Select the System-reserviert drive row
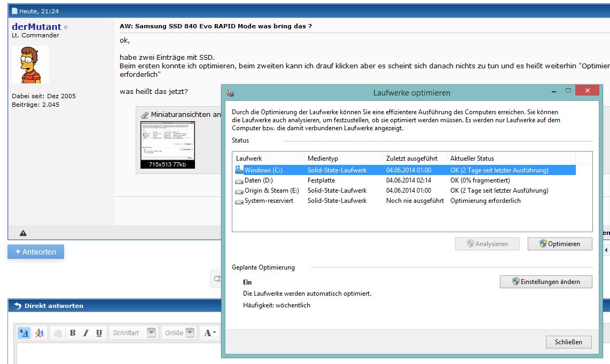This screenshot has height=364, width=610. 404,201
